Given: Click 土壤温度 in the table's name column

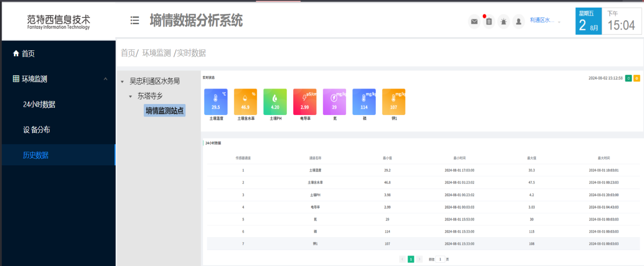Looking at the screenshot, I should 315,170.
